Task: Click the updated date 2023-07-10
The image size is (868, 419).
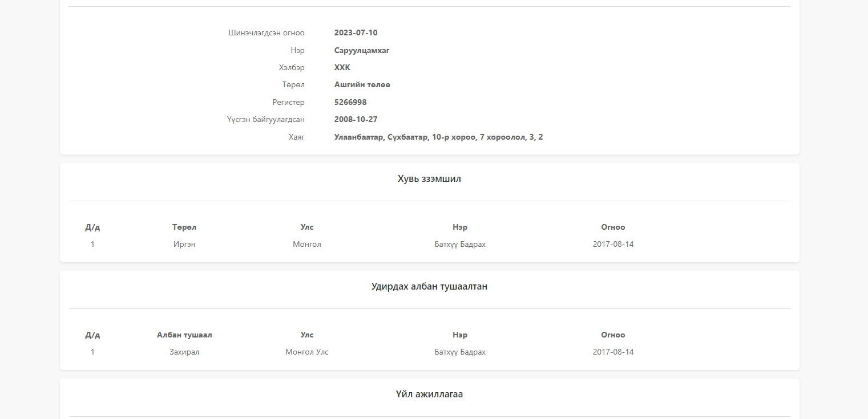Action: click(356, 33)
